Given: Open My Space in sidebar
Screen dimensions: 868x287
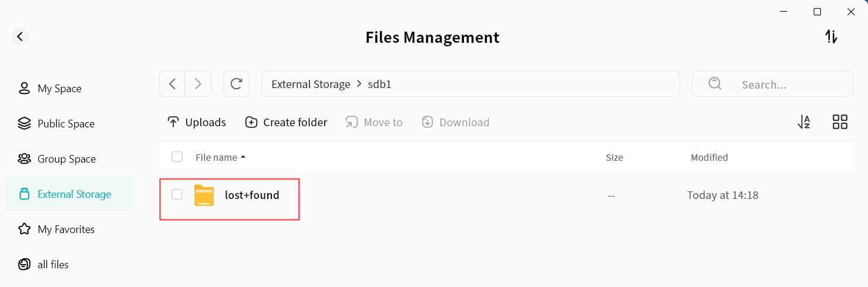Looking at the screenshot, I should [59, 89].
